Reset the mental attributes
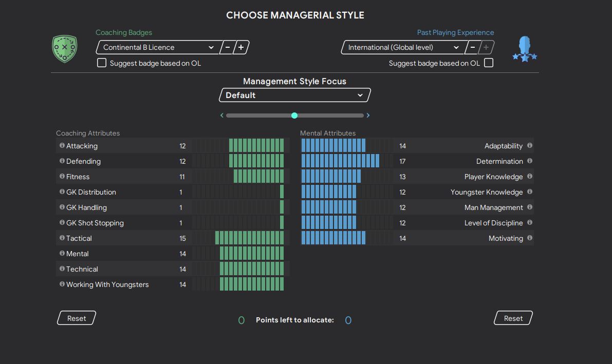Viewport: 612px width, 364px height. pyautogui.click(x=513, y=318)
